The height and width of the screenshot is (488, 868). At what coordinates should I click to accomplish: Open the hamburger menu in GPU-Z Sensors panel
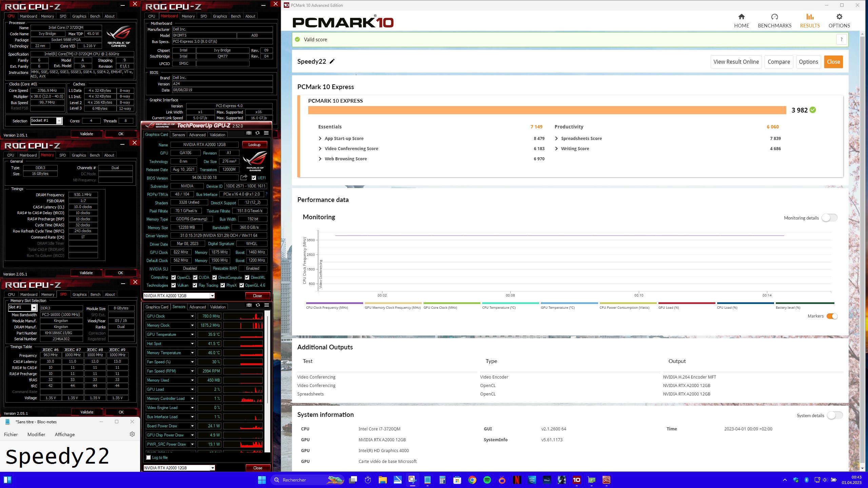[x=267, y=305]
